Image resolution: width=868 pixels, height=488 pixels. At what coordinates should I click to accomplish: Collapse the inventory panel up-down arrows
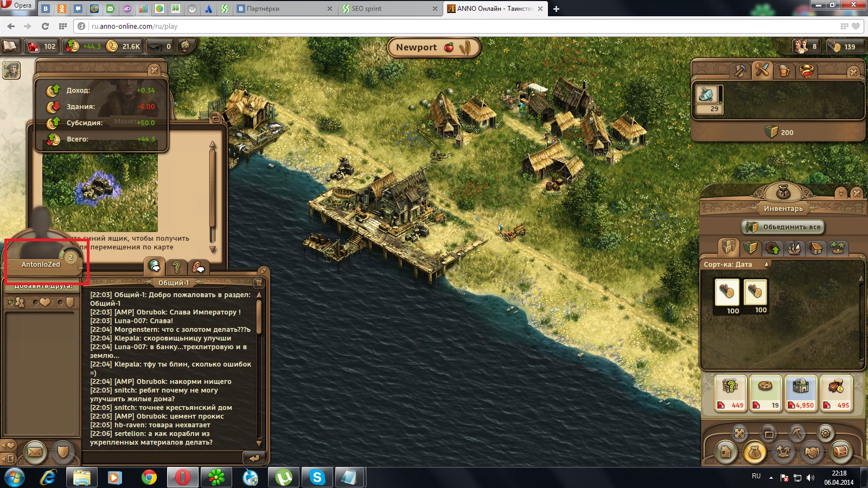(x=841, y=192)
